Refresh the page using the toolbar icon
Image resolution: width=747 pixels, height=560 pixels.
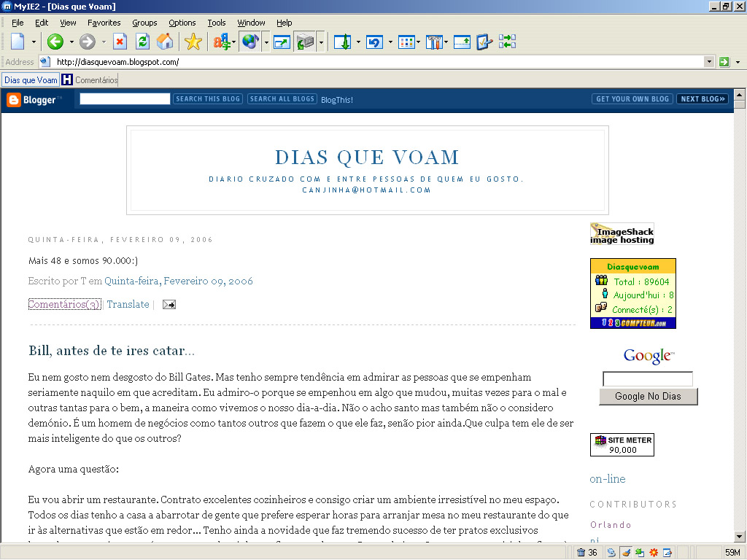click(x=143, y=42)
